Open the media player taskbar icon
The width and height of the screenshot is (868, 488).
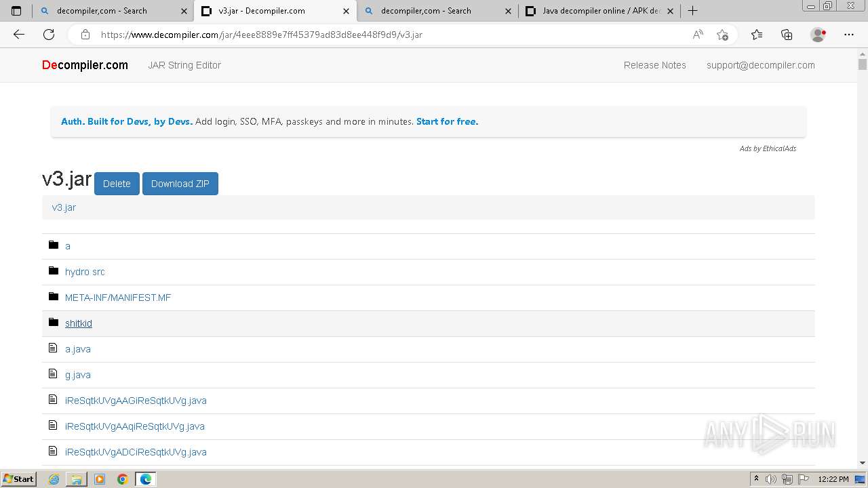[x=100, y=479]
